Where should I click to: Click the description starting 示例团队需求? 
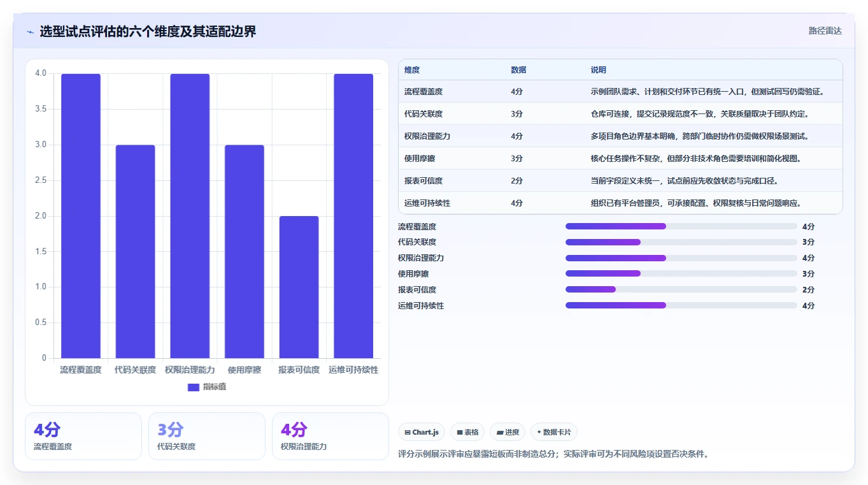708,92
